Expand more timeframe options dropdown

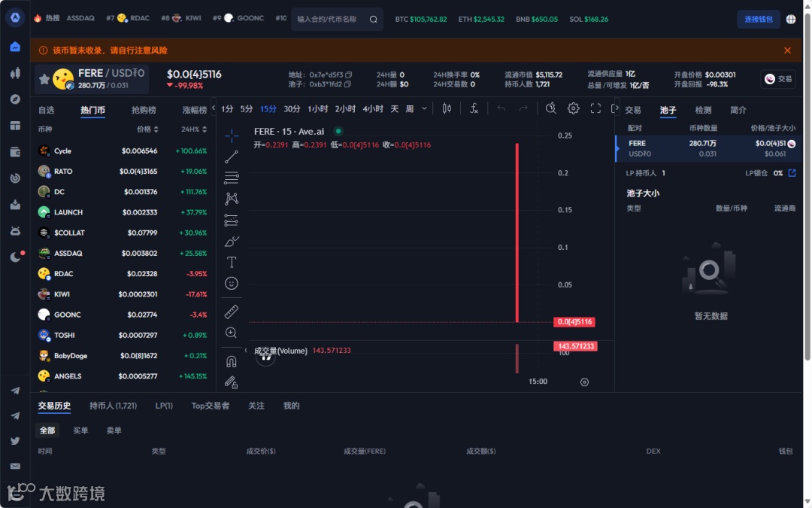click(424, 108)
